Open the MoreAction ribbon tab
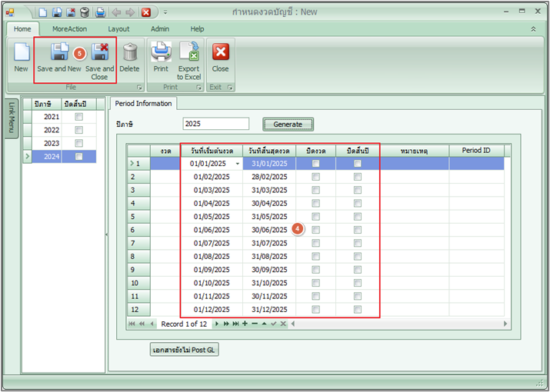Screen dimensions: 550x392 coord(69,28)
